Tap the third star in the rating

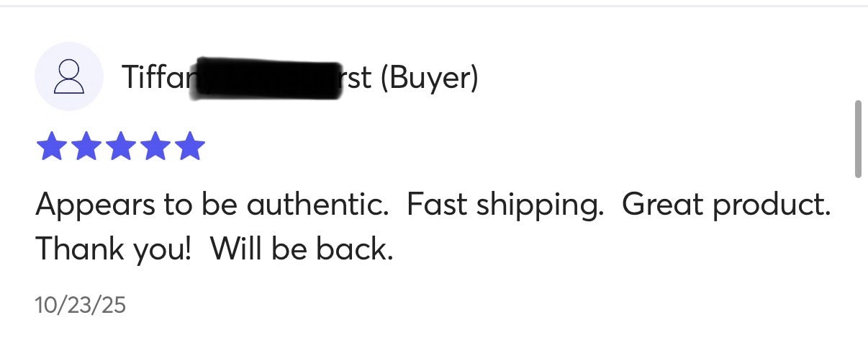(121, 146)
